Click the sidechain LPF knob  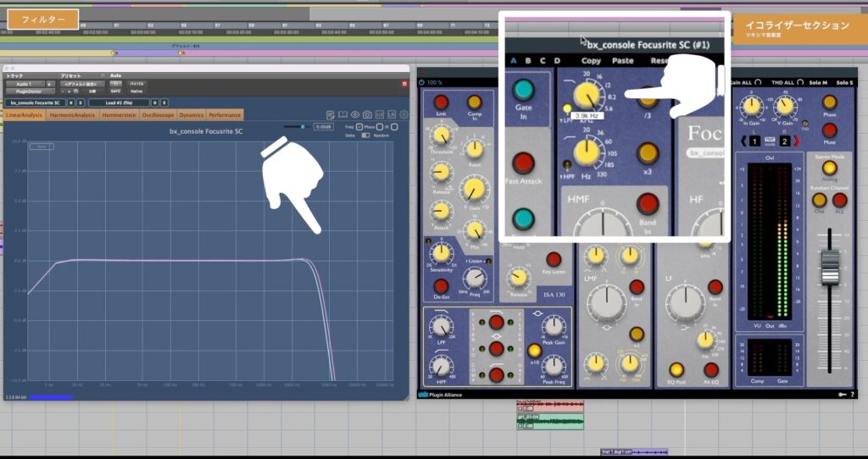[x=441, y=328]
